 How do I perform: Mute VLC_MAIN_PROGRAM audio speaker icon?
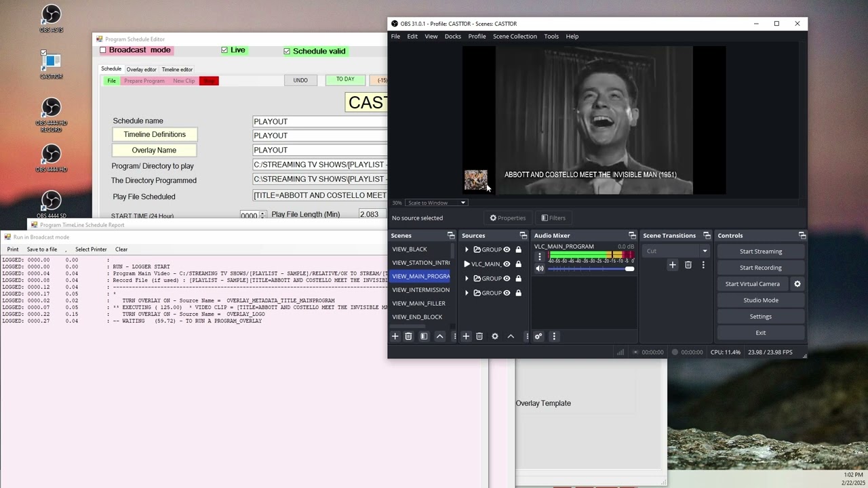click(540, 269)
